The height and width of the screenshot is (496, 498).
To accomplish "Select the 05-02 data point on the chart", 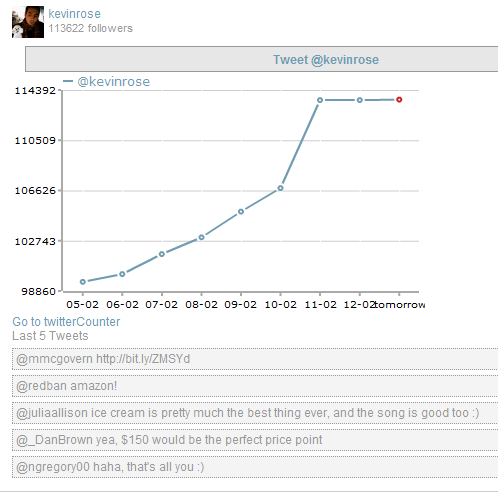I will [x=83, y=282].
